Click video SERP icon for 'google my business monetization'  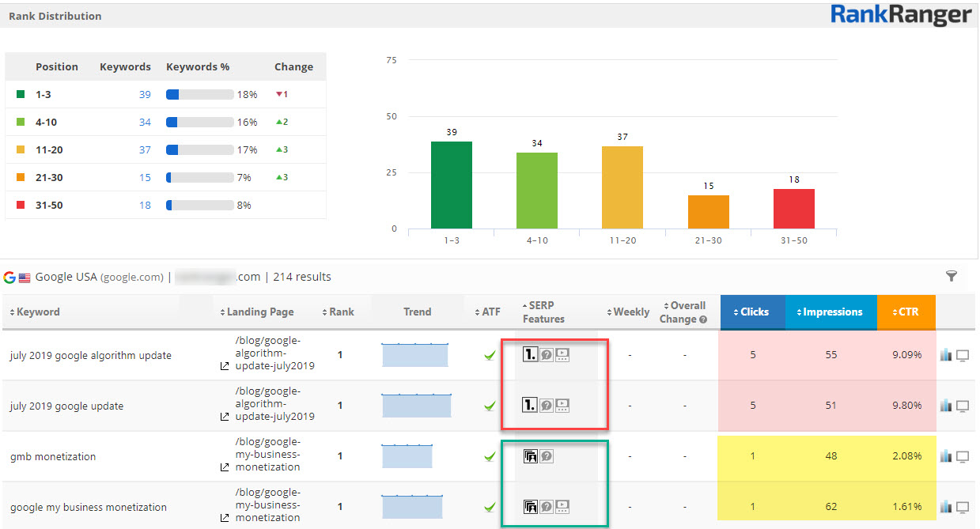(x=562, y=506)
